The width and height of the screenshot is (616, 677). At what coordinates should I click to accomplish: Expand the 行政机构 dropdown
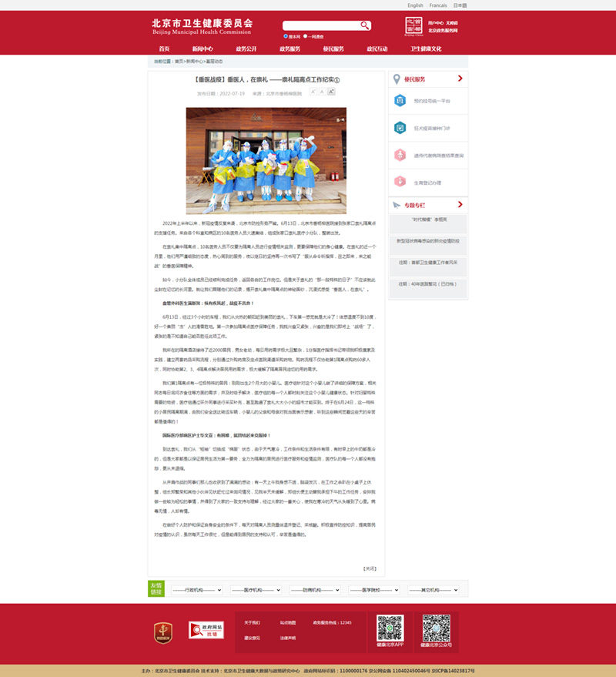click(x=195, y=589)
